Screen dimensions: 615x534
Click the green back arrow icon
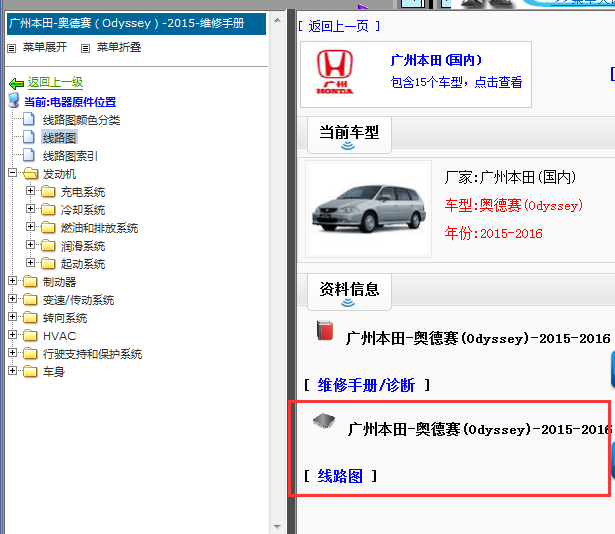pyautogui.click(x=16, y=83)
